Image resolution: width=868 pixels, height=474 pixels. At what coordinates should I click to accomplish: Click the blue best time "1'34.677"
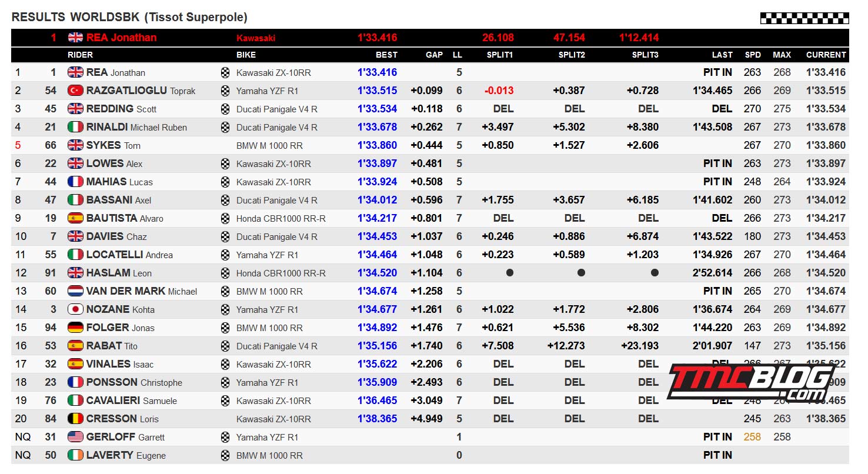[378, 309]
